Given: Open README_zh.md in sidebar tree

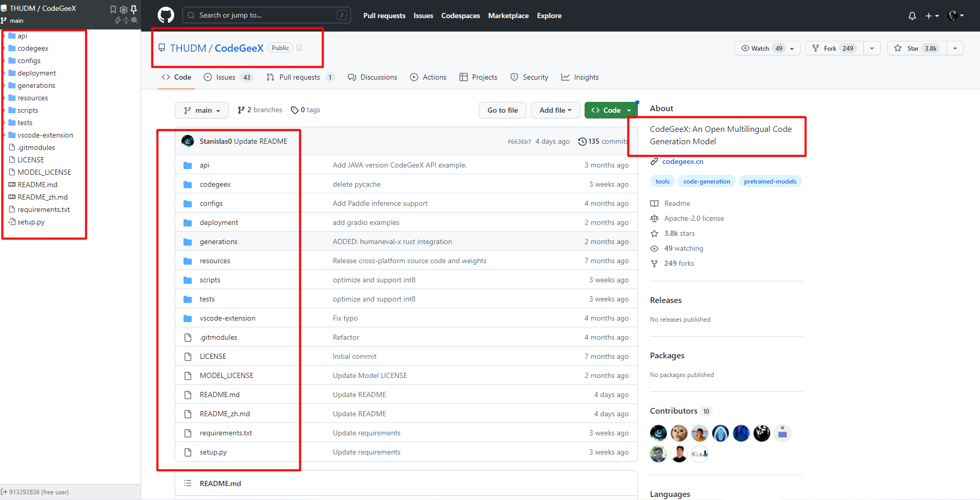Looking at the screenshot, I should [x=43, y=197].
